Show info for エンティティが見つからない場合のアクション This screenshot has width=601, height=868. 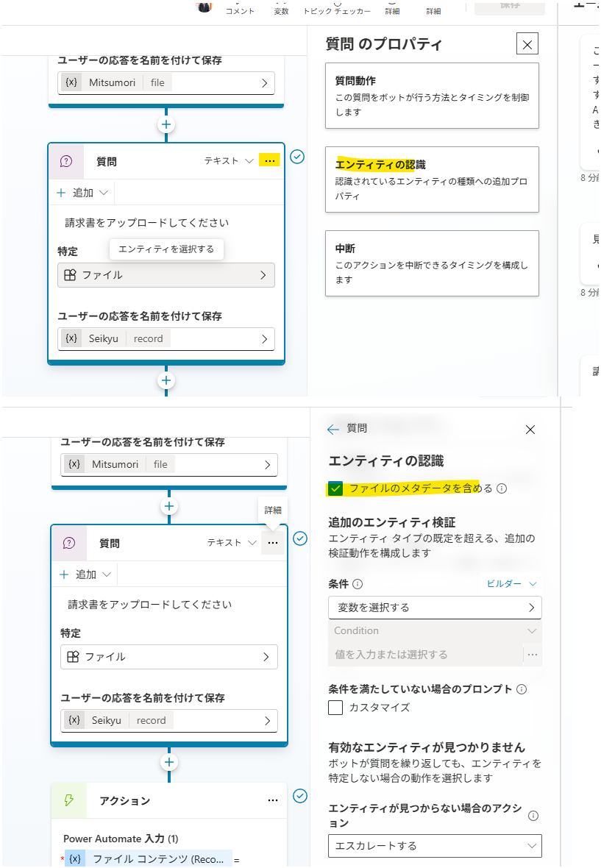533,816
